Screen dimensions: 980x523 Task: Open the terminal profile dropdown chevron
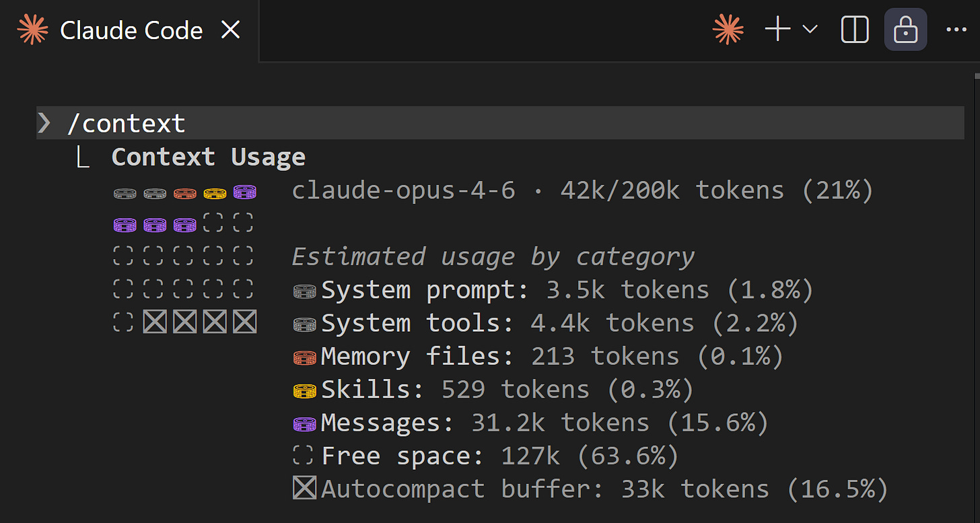coord(810,30)
